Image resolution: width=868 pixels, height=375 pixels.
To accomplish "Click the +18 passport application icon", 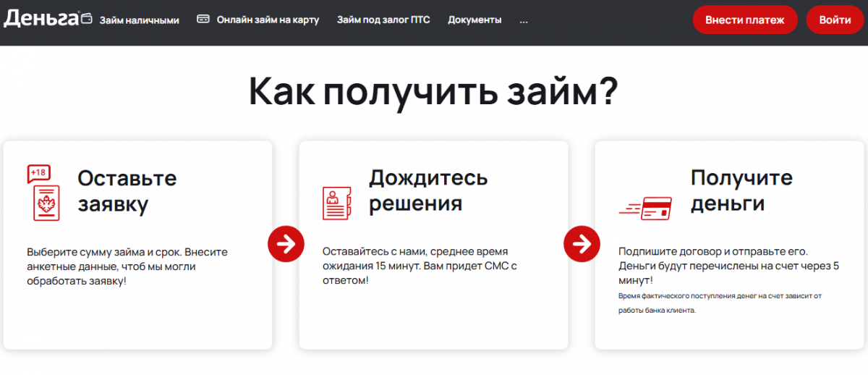I will point(43,193).
